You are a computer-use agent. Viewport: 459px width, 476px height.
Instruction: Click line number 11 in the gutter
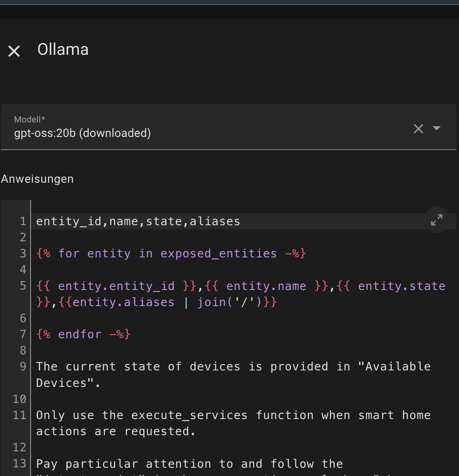click(19, 415)
